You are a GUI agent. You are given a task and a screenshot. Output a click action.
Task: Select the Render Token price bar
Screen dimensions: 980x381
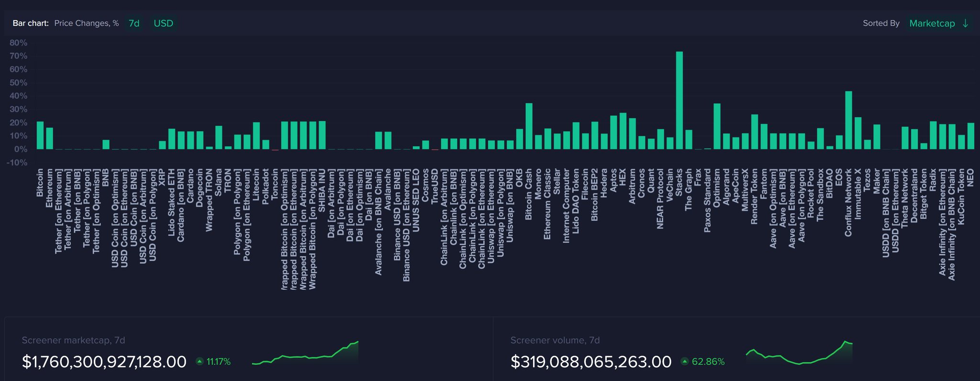coord(755,132)
